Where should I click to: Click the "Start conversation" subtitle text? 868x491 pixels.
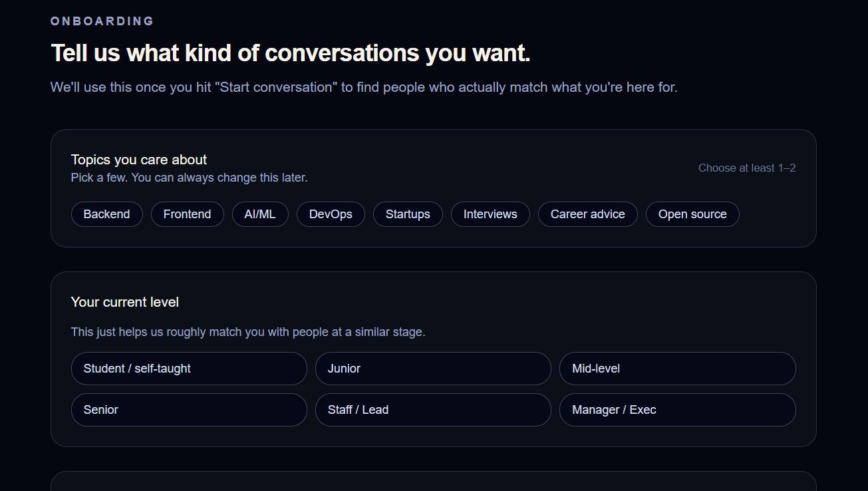364,87
